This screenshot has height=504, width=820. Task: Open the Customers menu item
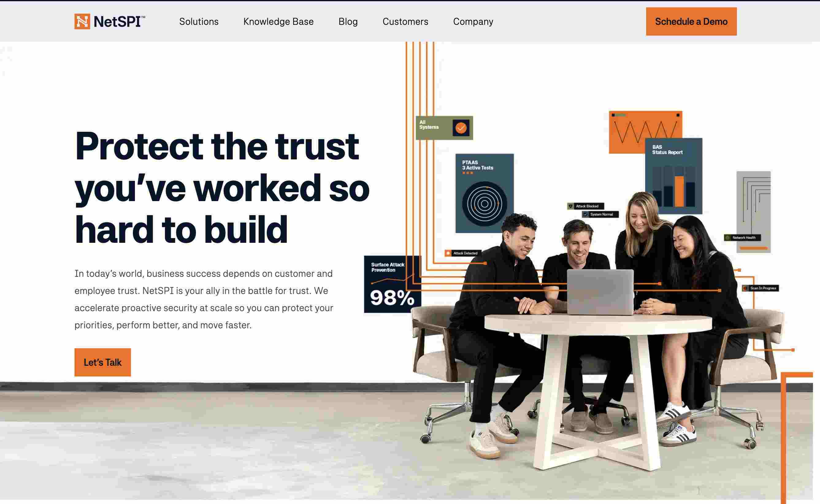(405, 22)
